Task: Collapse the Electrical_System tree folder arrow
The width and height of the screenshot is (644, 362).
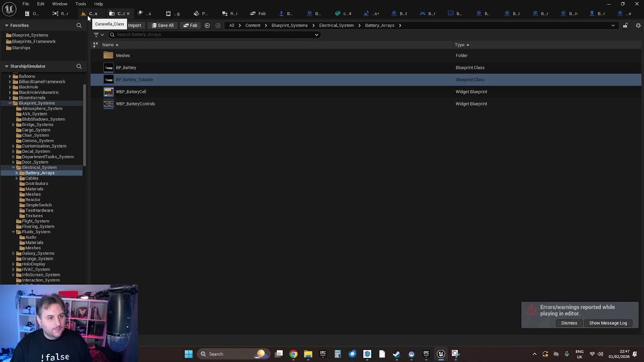Action: [13, 167]
